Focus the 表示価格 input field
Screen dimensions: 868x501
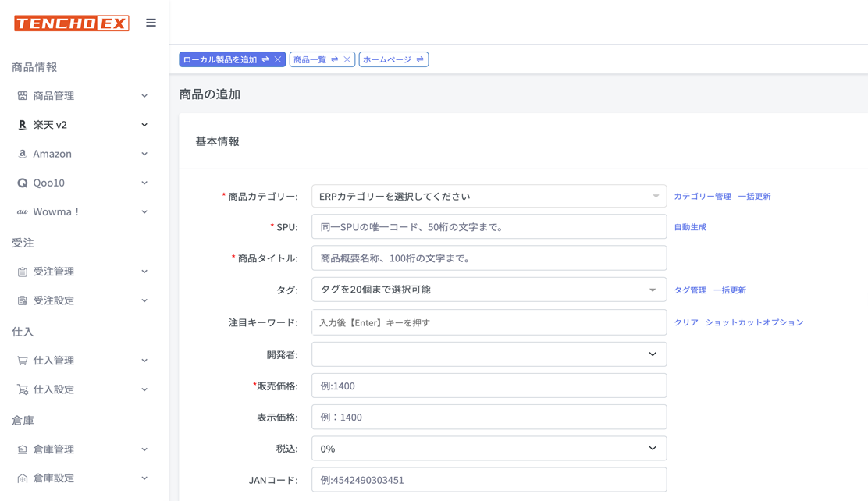pos(489,417)
